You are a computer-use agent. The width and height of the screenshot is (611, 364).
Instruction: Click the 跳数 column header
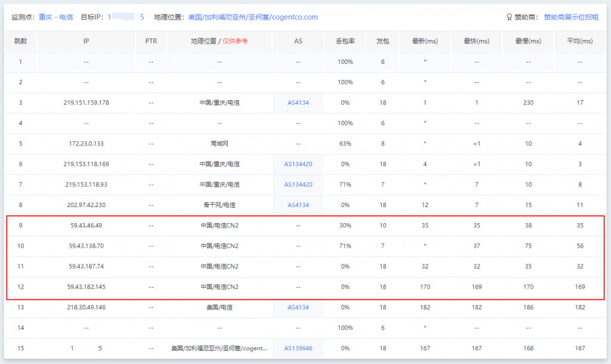click(x=20, y=41)
